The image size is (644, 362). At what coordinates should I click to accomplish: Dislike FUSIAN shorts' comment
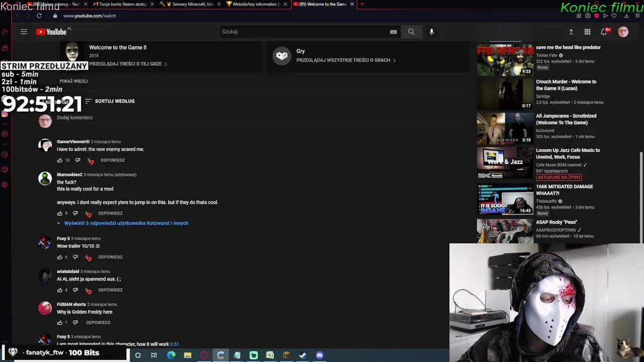(x=75, y=323)
